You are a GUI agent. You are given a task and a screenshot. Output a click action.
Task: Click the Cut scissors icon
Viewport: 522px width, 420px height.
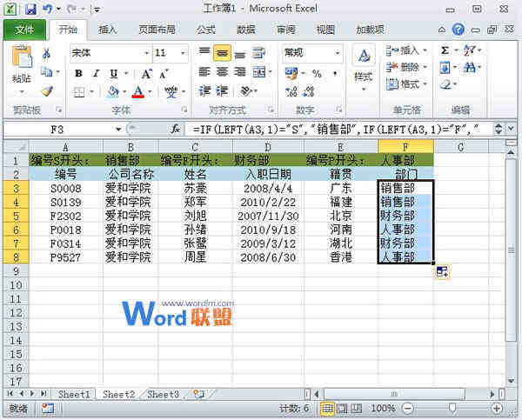point(46,54)
